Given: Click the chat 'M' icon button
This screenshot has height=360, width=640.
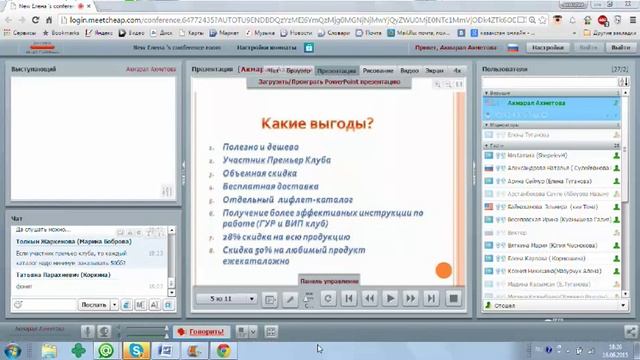Looking at the screenshot, I should coord(140,305).
